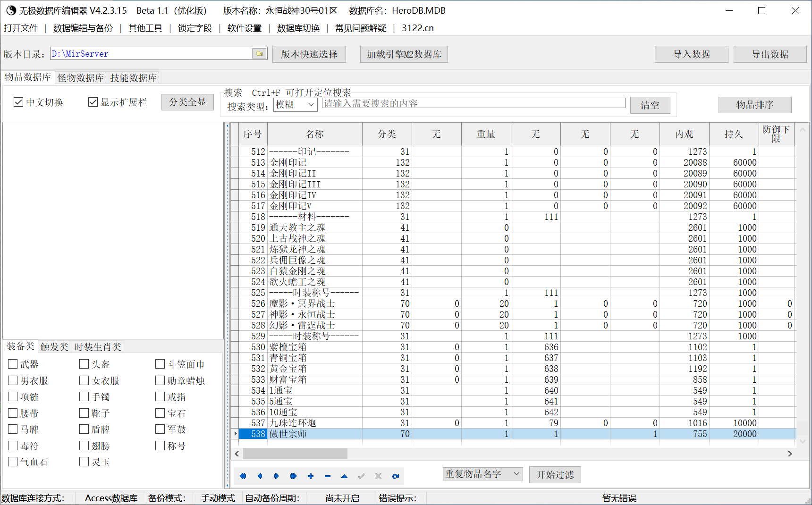Viewport: 812px width, 505px height.
Task: Toggle the 中文切换 checkbox
Action: 18,102
